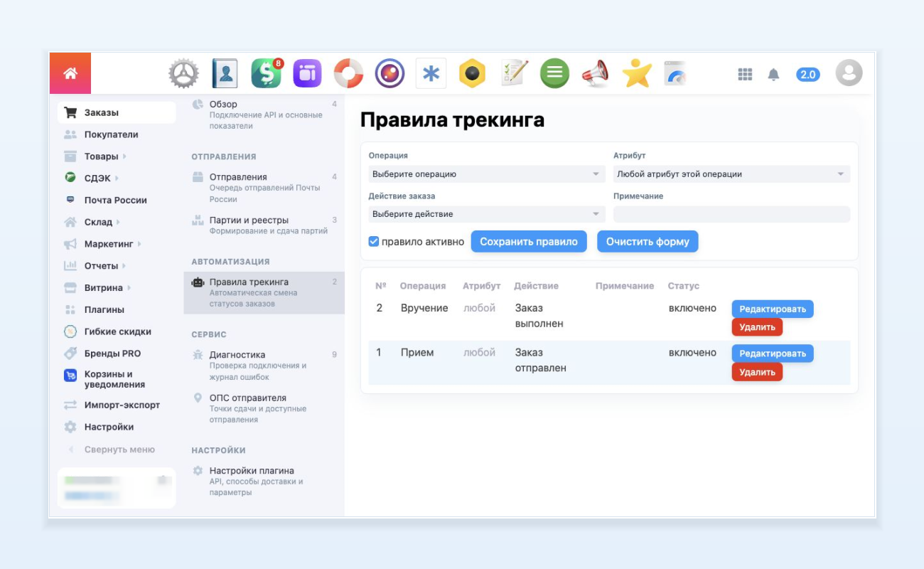Click the Операция column header
The image size is (924, 569).
tap(423, 286)
